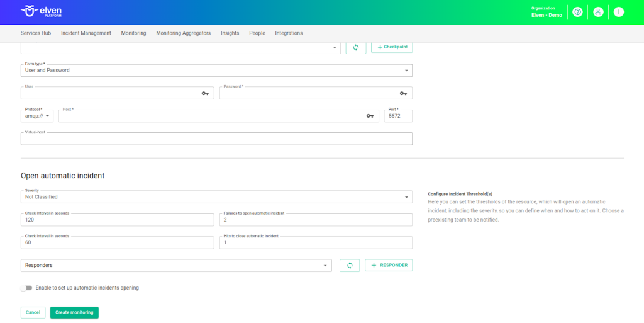Enable automatic incidents opening toggle
The width and height of the screenshot is (644, 323).
(x=26, y=288)
